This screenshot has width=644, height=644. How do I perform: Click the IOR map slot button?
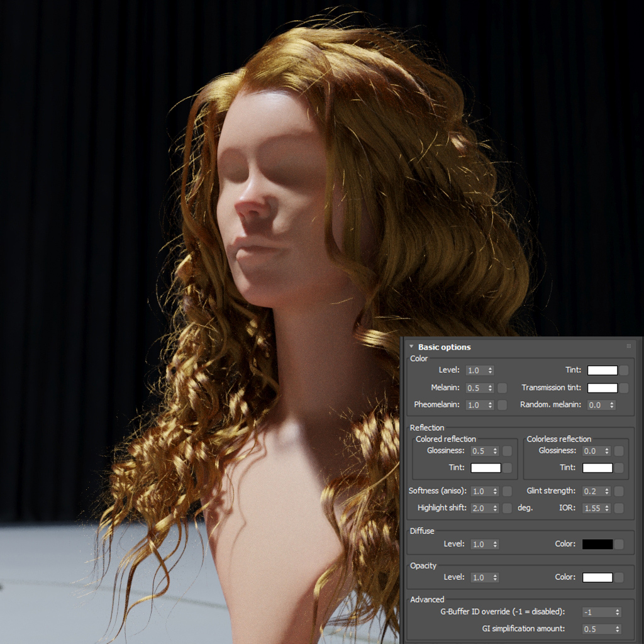[x=619, y=508]
